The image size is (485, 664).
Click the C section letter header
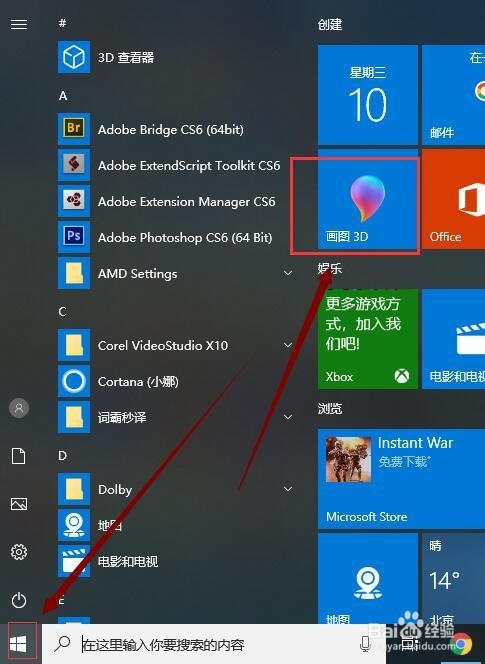pos(63,312)
